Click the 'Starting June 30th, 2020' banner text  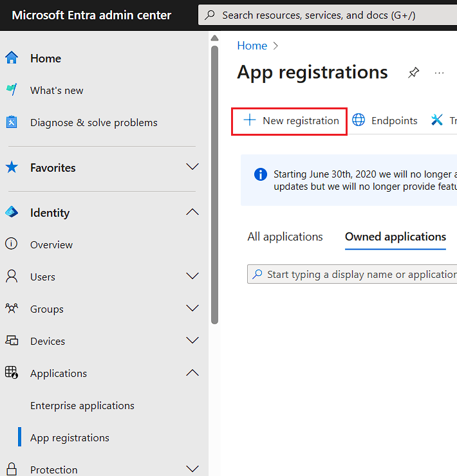click(364, 180)
